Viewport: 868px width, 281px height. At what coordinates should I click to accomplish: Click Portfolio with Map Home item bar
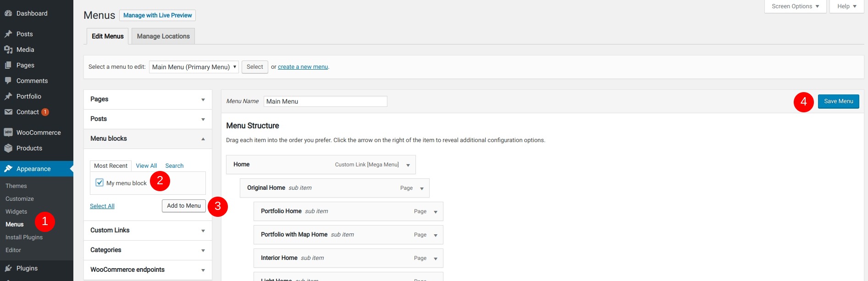tap(348, 235)
